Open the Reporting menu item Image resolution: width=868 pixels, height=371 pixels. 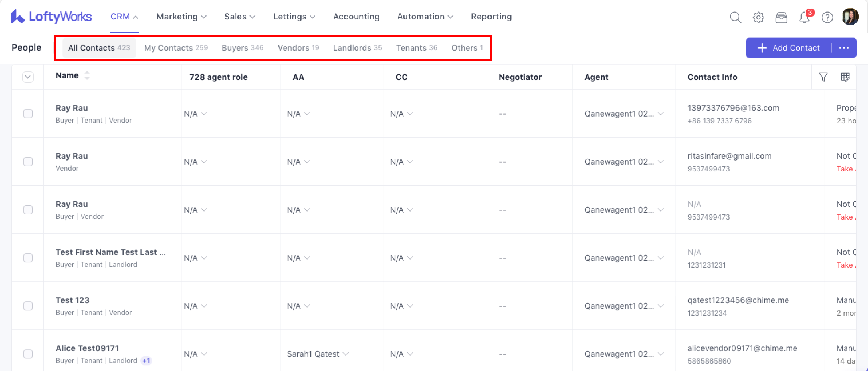pyautogui.click(x=491, y=17)
